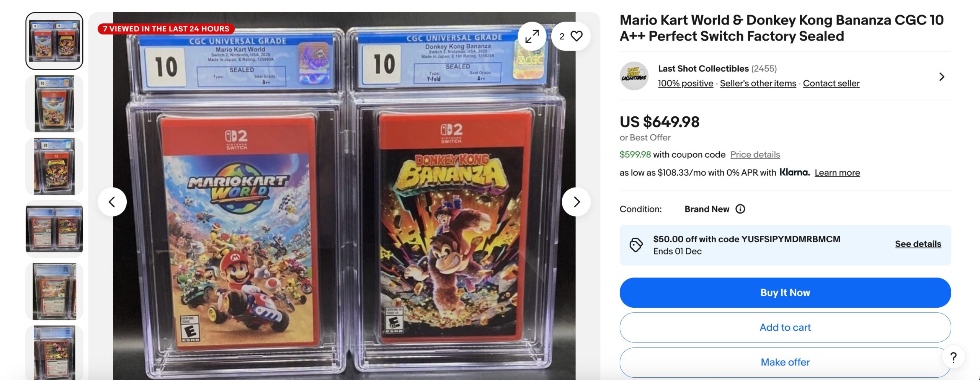This screenshot has height=380, width=980.
Task: Expand seller details with the chevron arrow
Action: [942, 77]
